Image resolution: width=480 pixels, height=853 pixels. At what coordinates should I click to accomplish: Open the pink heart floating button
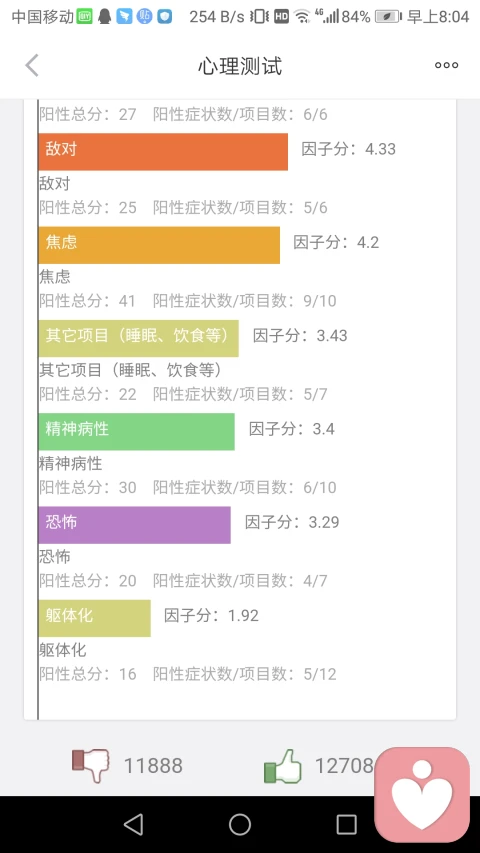422,794
